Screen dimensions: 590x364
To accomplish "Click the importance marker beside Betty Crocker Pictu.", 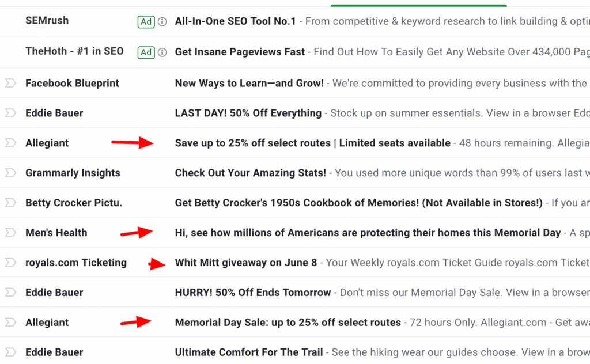I will point(9,202).
